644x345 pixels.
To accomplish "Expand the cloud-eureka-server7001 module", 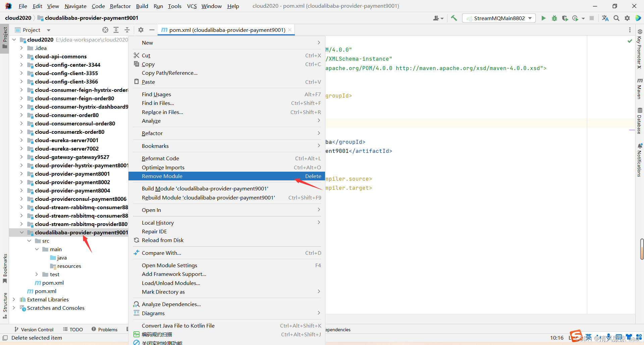I will coord(21,140).
